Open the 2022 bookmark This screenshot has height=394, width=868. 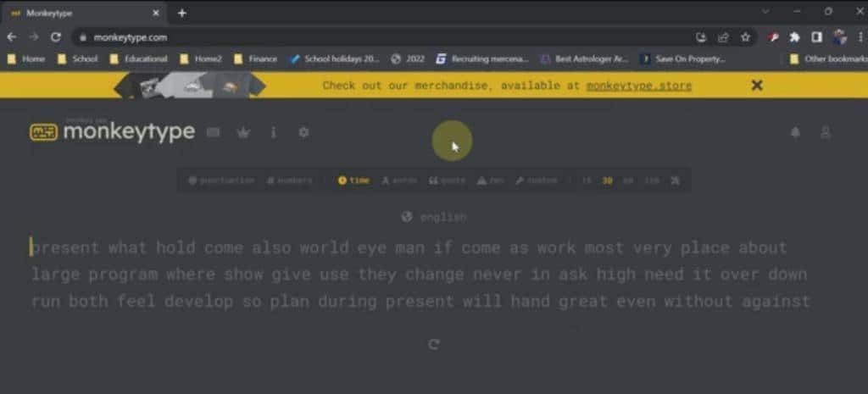pyautogui.click(x=408, y=58)
